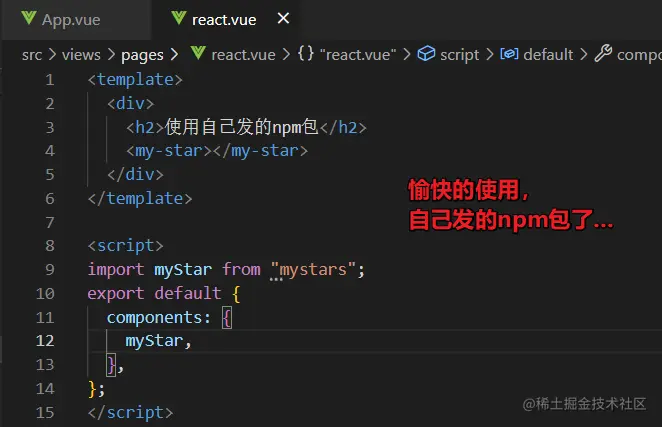Click the Vue icon on react.vue tab
Screen dimensions: 662x427
click(179, 18)
